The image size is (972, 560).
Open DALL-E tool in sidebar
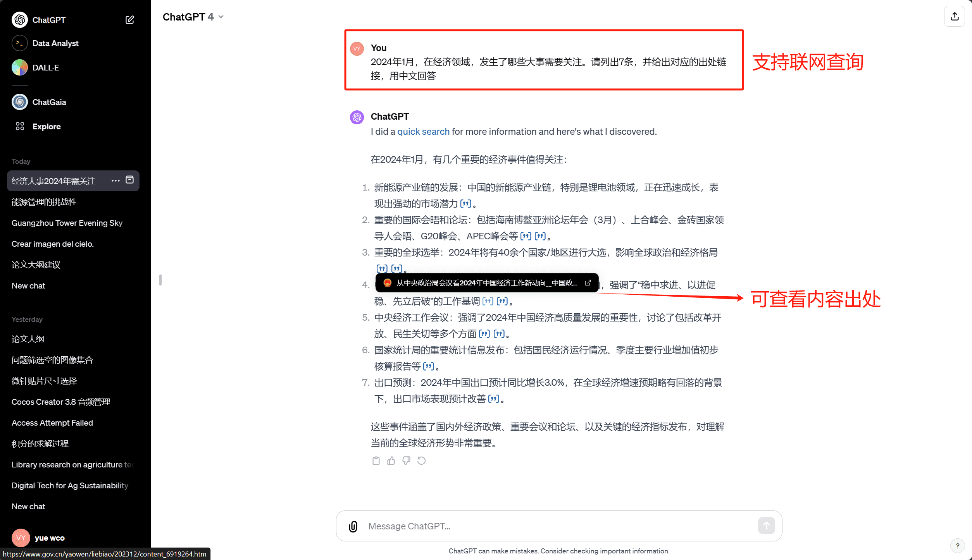point(46,67)
